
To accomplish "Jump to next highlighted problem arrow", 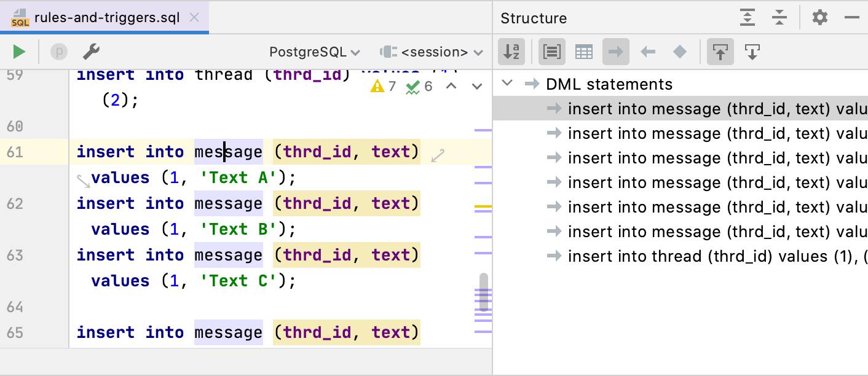I will pos(476,87).
